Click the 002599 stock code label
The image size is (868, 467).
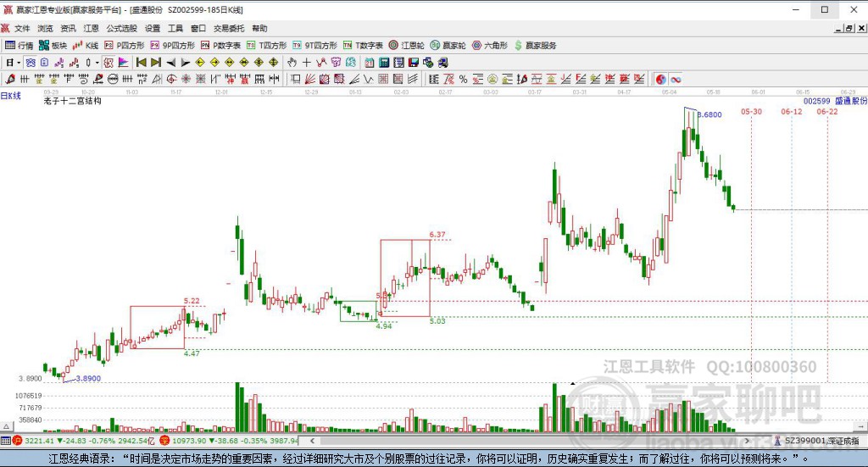coord(816,101)
